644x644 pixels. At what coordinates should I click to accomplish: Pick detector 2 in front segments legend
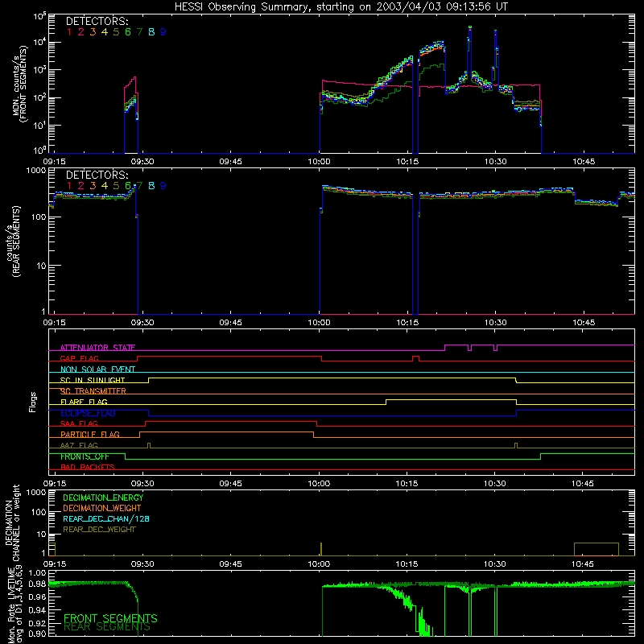coord(81,32)
